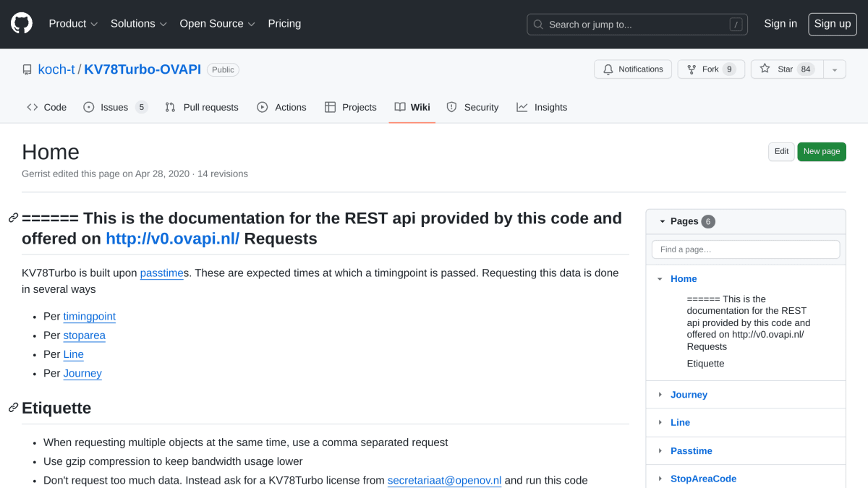Image resolution: width=868 pixels, height=488 pixels.
Task: Jump to Etiquette section in sidebar outline
Action: point(705,364)
